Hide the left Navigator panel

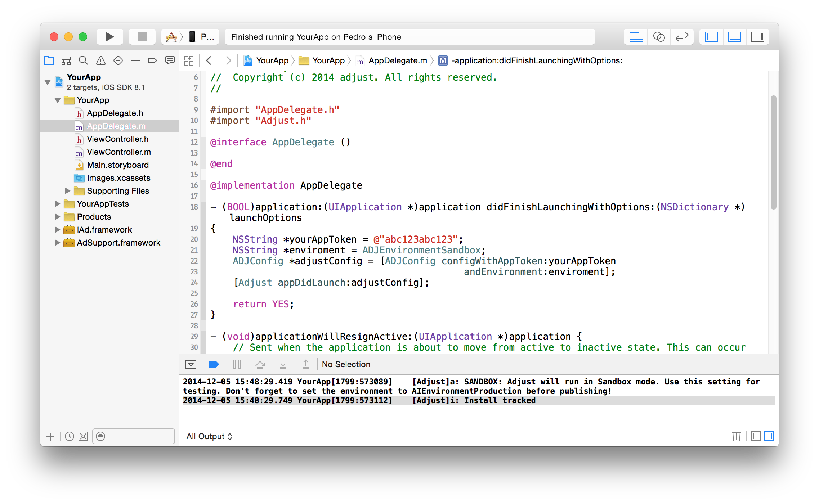(x=711, y=37)
